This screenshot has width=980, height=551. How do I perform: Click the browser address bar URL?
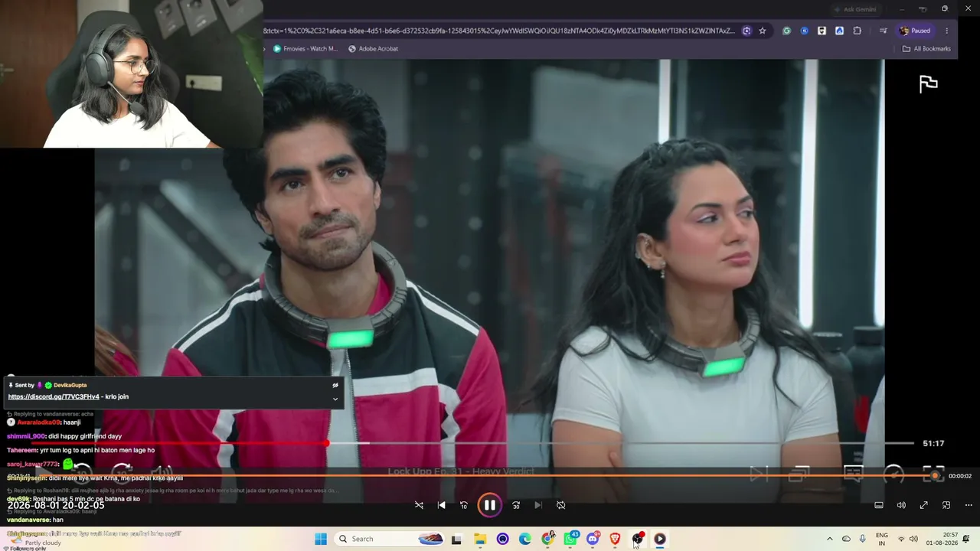[x=499, y=31]
